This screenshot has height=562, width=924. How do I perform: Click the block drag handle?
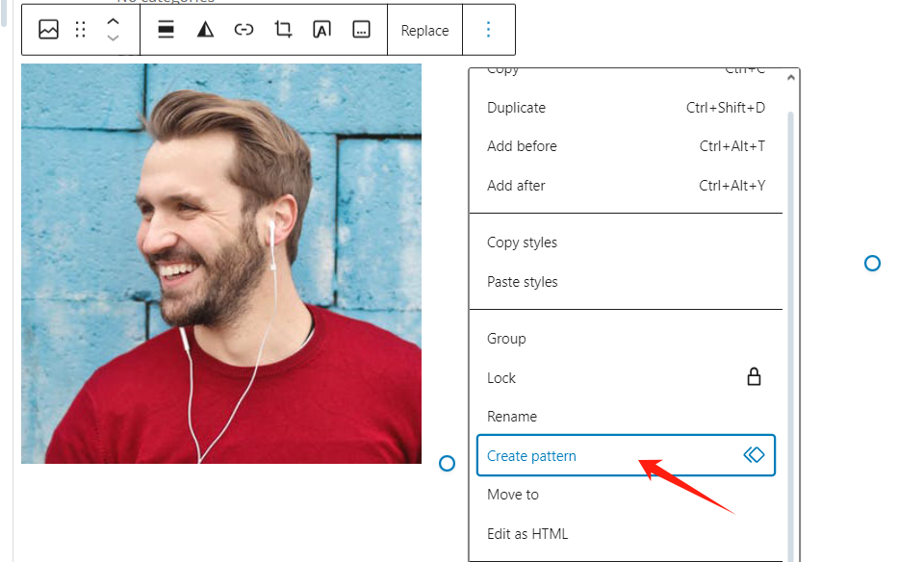click(81, 30)
